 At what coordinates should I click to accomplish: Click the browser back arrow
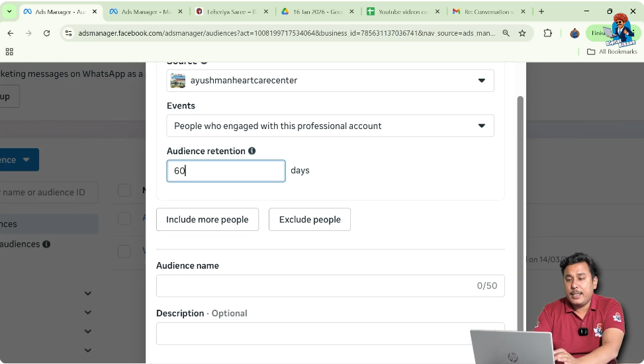click(x=11, y=33)
